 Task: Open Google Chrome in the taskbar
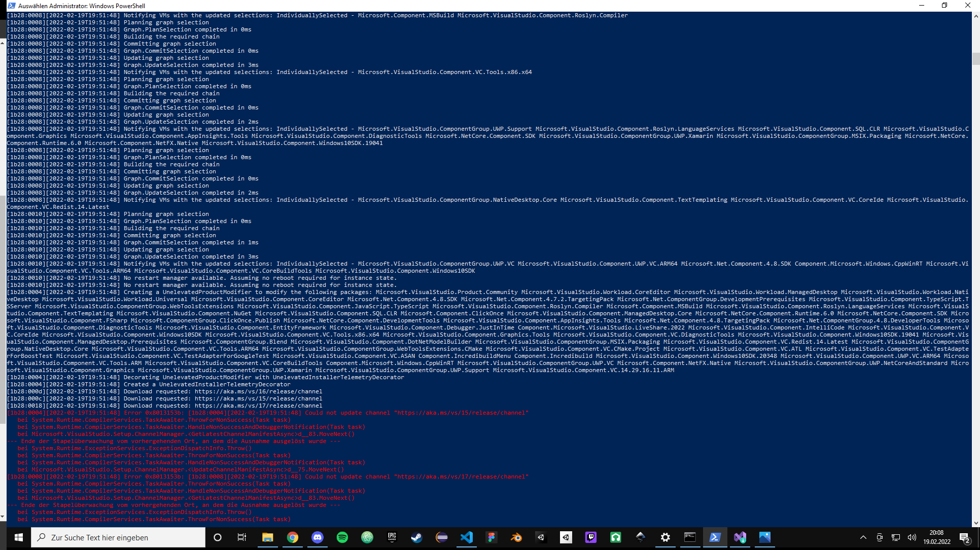tap(293, 537)
